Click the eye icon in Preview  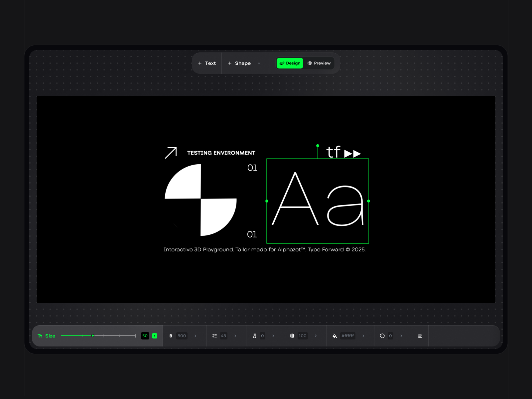pyautogui.click(x=310, y=63)
